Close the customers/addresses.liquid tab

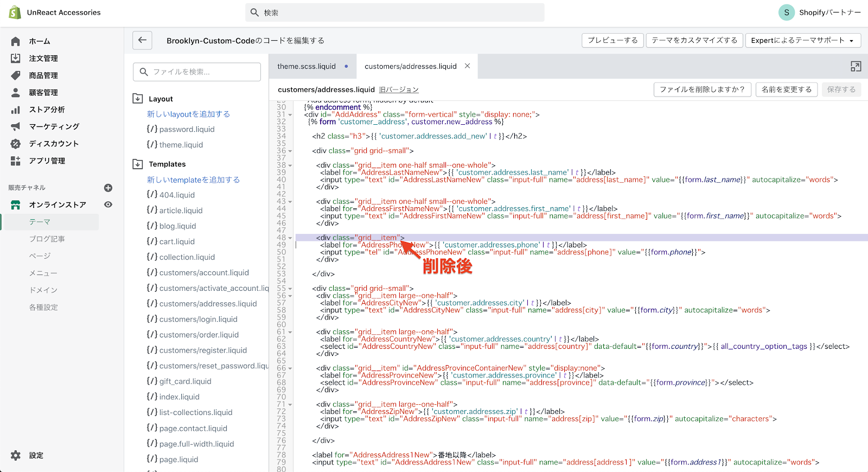467,66
